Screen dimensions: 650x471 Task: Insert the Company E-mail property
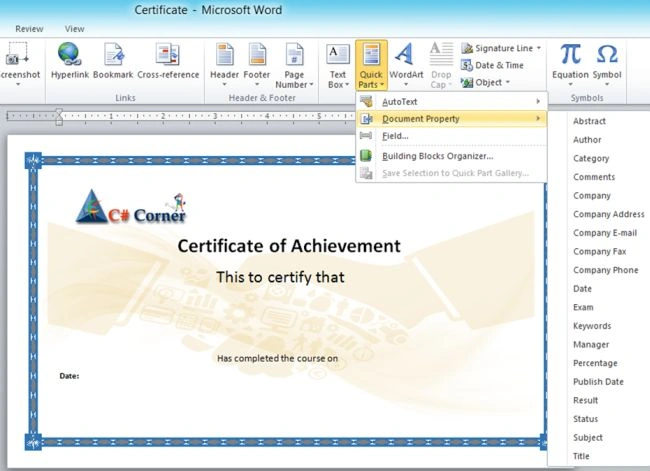[x=605, y=233]
